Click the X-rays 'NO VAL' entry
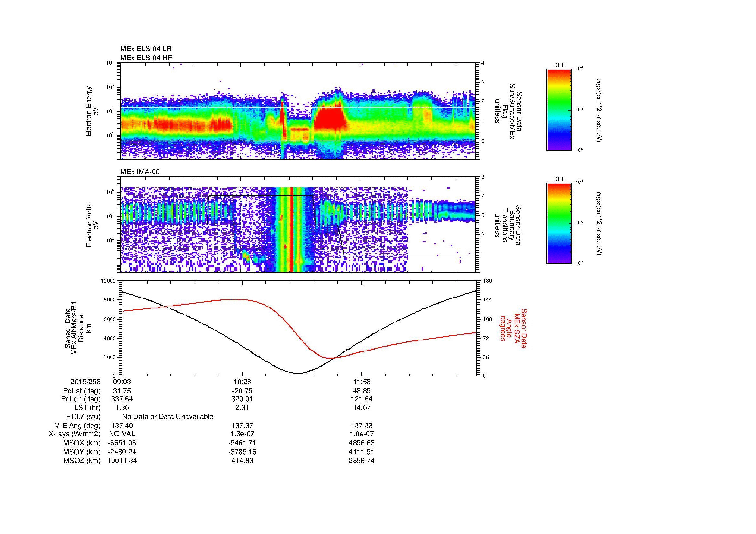The height and width of the screenshot is (534, 756). click(122, 434)
